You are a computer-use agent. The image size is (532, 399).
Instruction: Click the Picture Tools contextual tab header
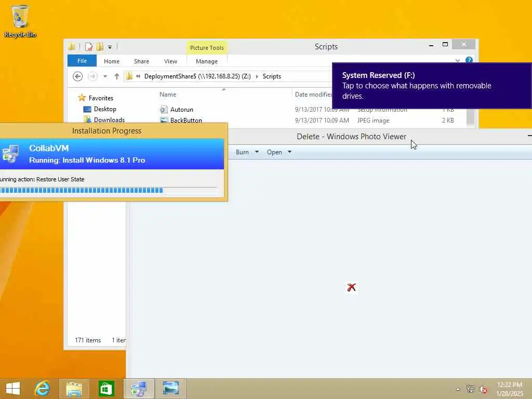[207, 47]
